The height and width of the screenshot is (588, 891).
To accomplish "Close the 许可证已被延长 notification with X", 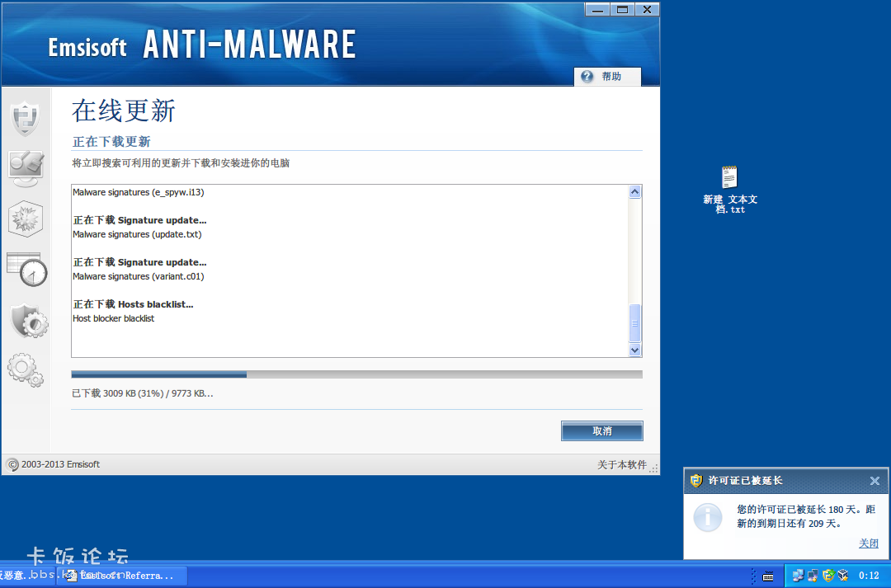I will click(x=874, y=481).
